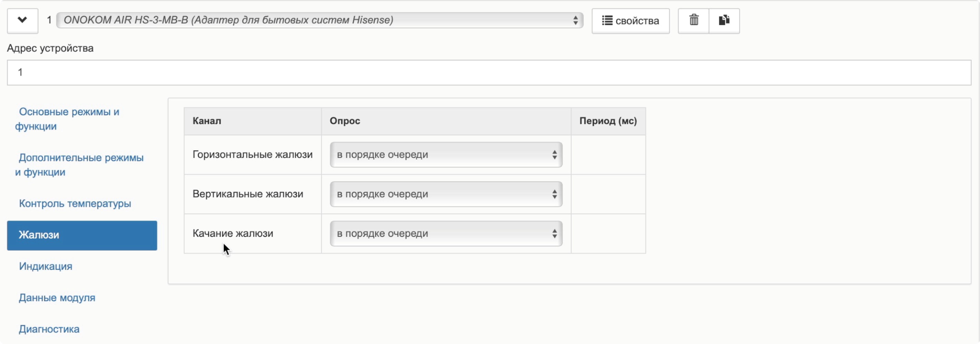
Task: Open Горизонтальные жалюзи polling dropdown
Action: pyautogui.click(x=446, y=155)
